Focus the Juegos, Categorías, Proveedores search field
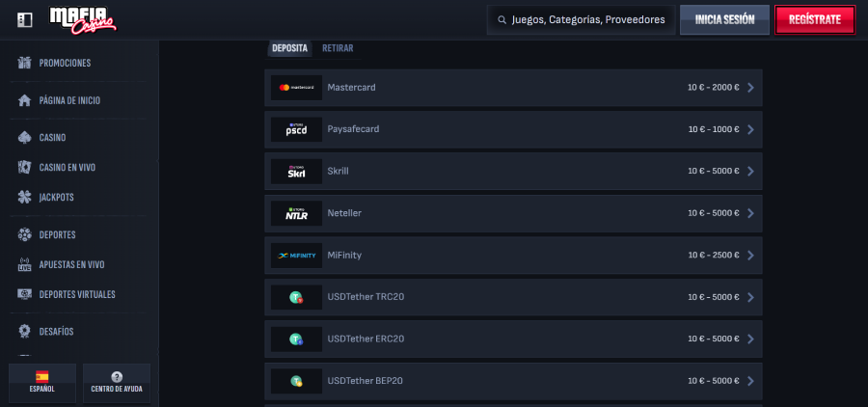This screenshot has height=407, width=868. click(582, 20)
